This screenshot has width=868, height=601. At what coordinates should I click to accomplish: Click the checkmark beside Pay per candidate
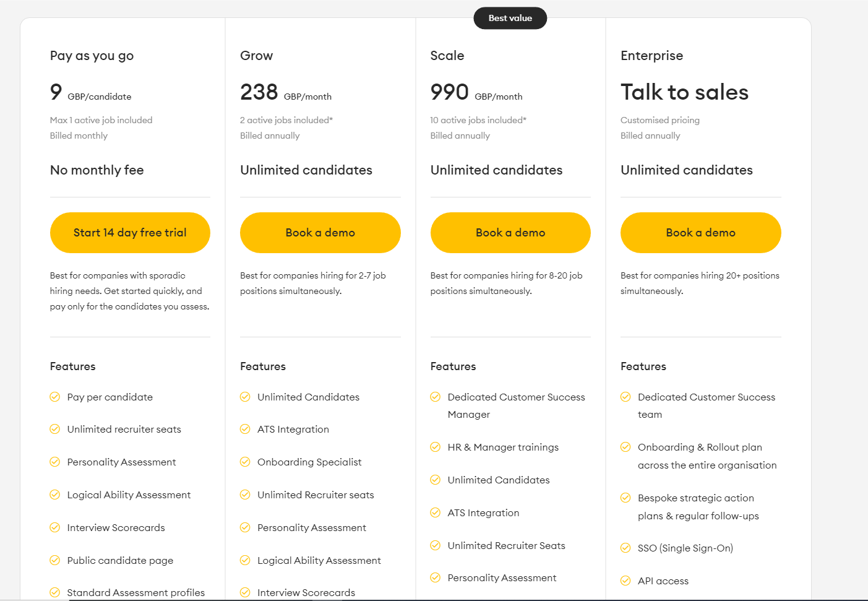(55, 397)
